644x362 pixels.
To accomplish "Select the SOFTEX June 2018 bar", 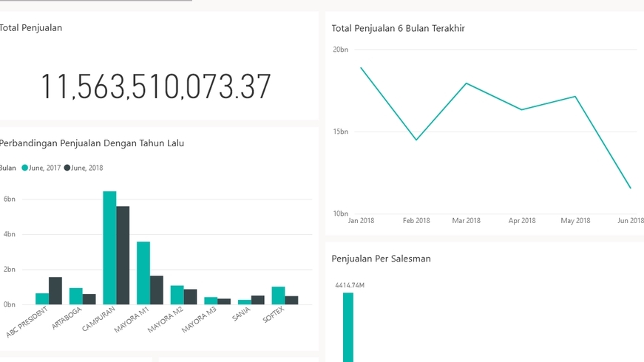I will coord(291,301).
